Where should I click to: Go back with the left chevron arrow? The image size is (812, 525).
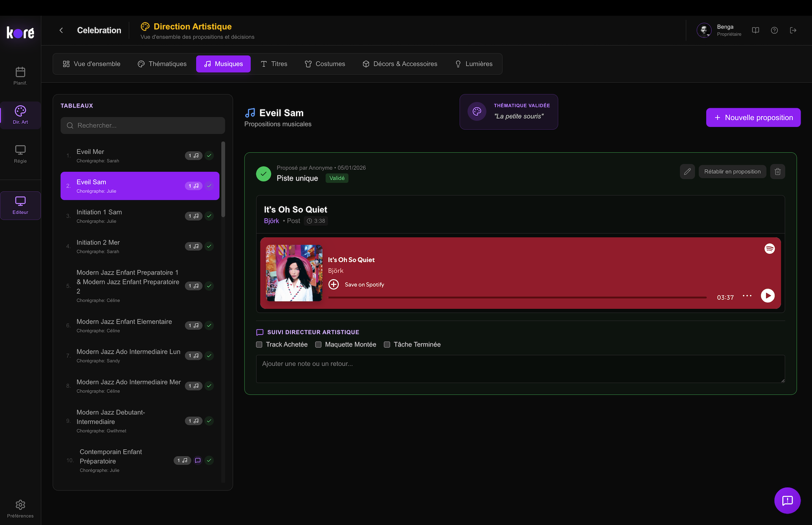(61, 30)
